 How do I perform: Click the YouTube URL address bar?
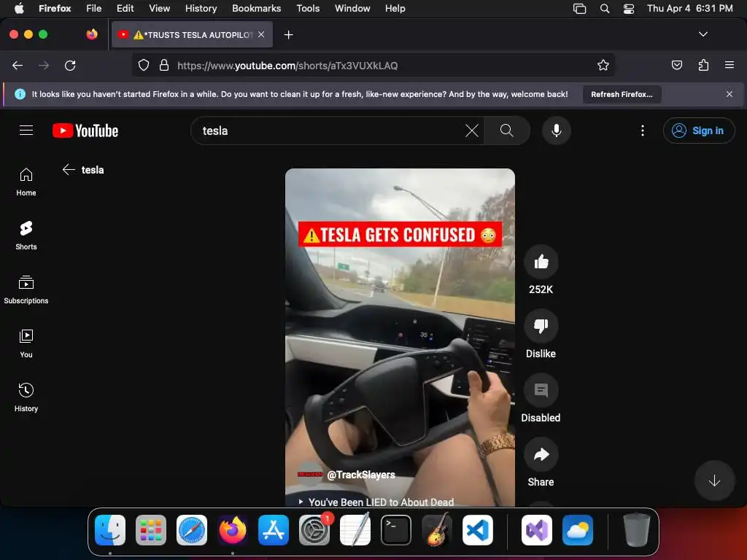(373, 65)
